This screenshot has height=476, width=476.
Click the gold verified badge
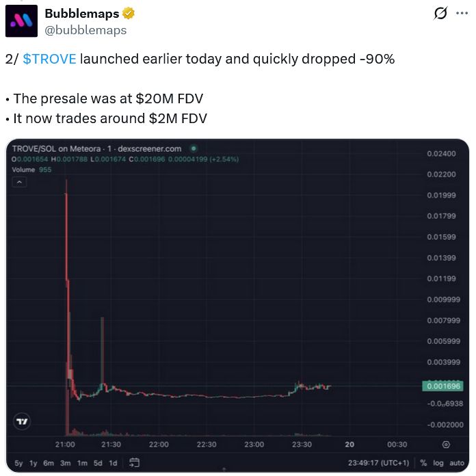[127, 14]
